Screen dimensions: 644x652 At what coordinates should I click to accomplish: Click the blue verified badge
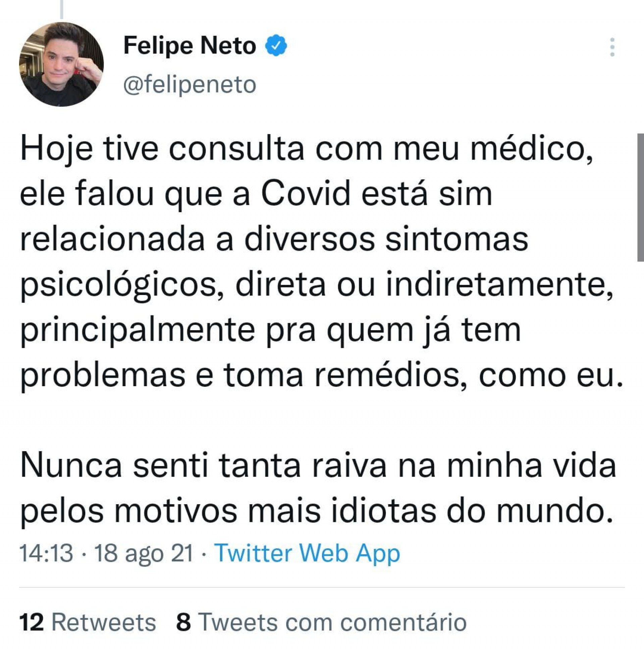(276, 45)
